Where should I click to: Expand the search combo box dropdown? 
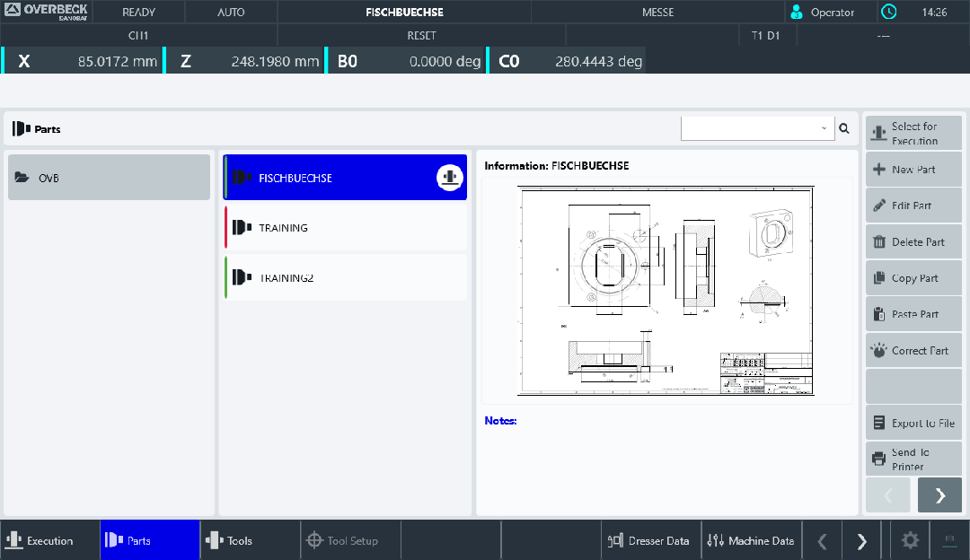click(x=824, y=128)
